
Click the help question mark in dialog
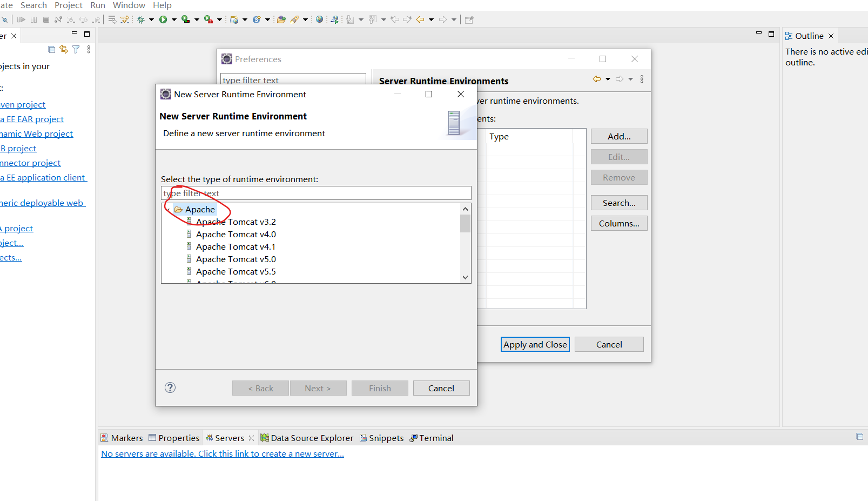tap(170, 388)
